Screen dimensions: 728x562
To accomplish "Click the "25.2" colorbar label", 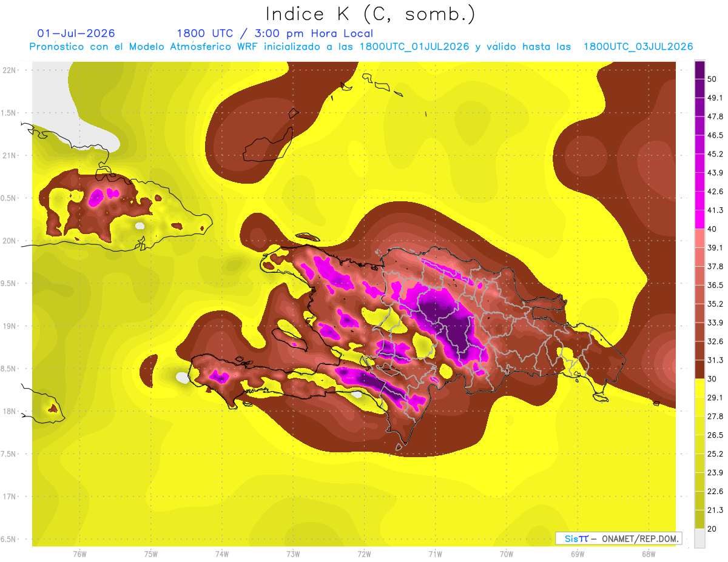I will [715, 453].
